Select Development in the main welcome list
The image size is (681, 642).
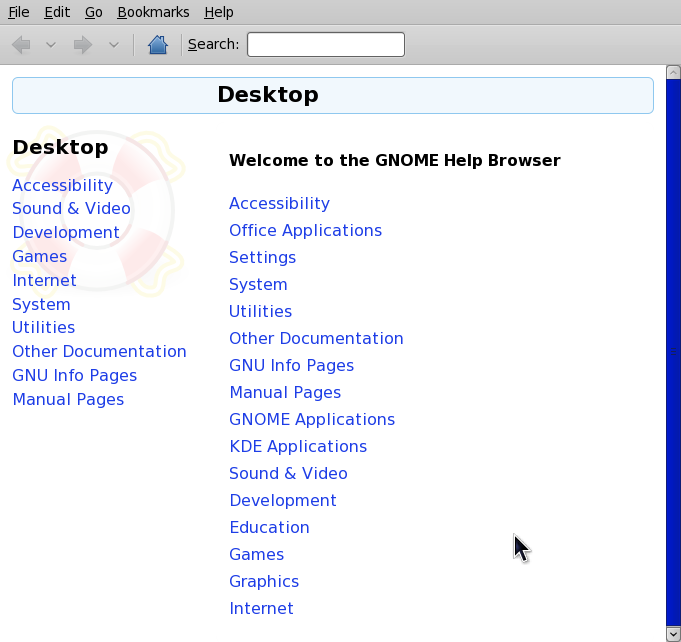(x=283, y=500)
